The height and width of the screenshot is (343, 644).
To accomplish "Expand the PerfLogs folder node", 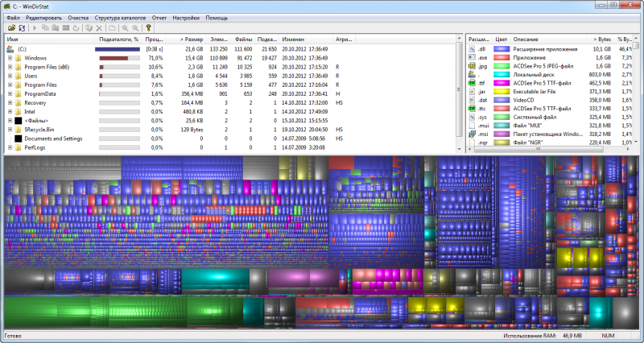I will 10,147.
